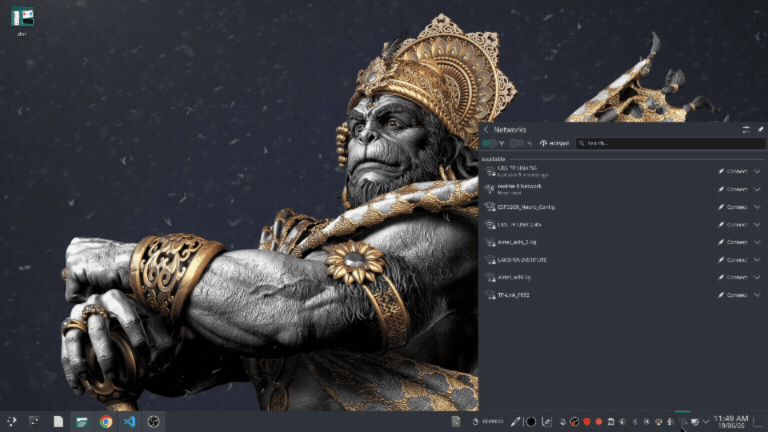Expand details for Airtel_ashi_2.4g

click(757, 242)
